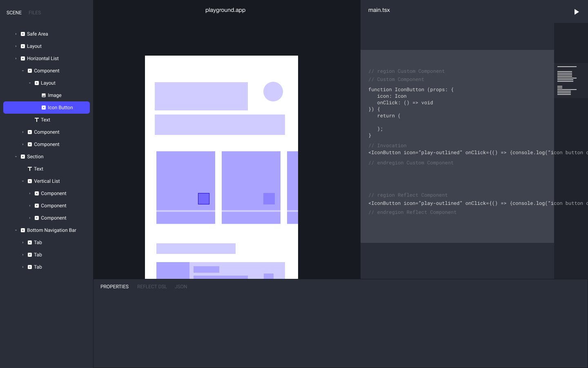The image size is (588, 368).
Task: Collapse the Bottom Navigation Bar node
Action: (16, 230)
